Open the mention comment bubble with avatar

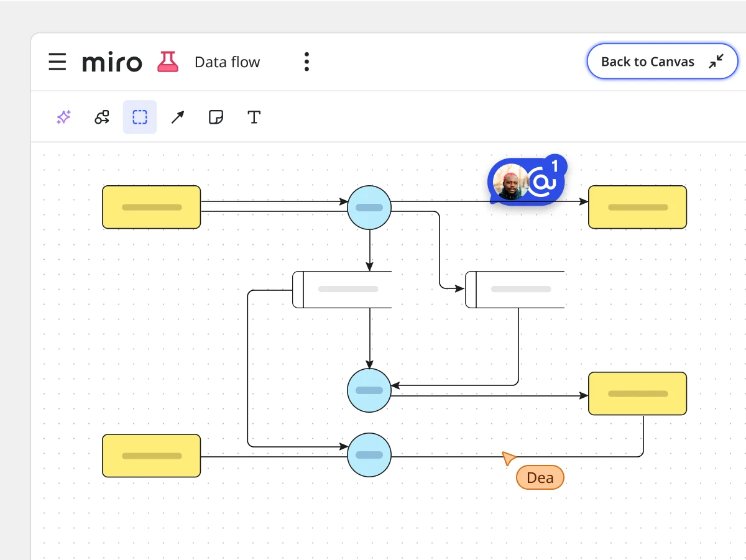527,181
